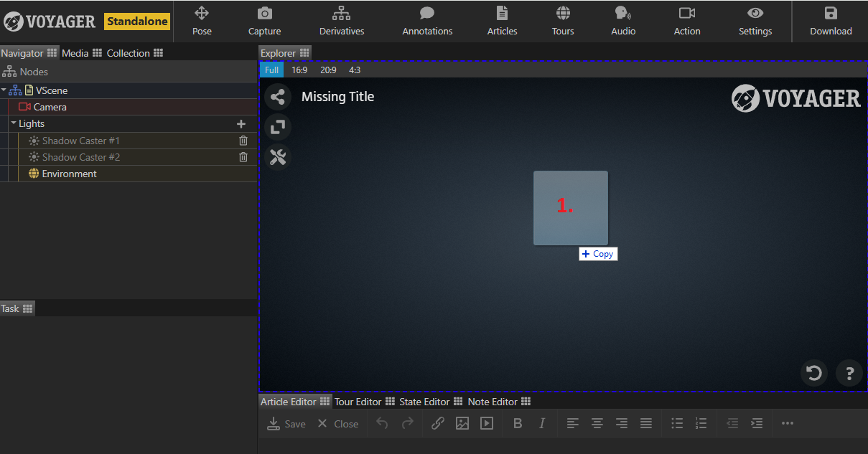868x454 pixels.
Task: Insert a bulleted list
Action: 677,424
